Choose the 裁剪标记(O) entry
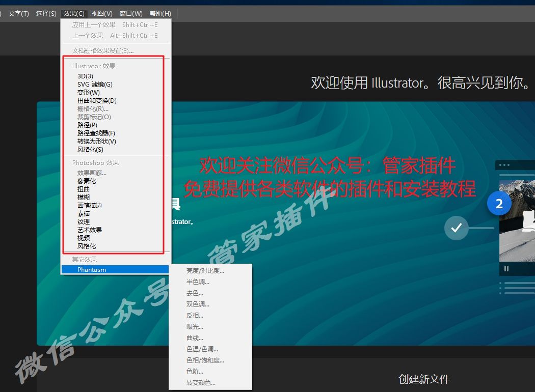Viewport: 535px width, 392px height. click(x=116, y=117)
